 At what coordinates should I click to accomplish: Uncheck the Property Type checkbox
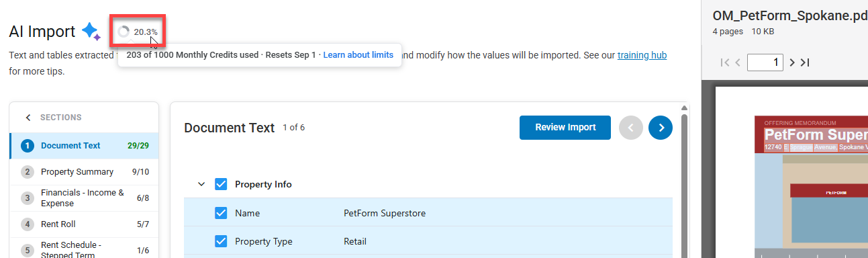[221, 241]
